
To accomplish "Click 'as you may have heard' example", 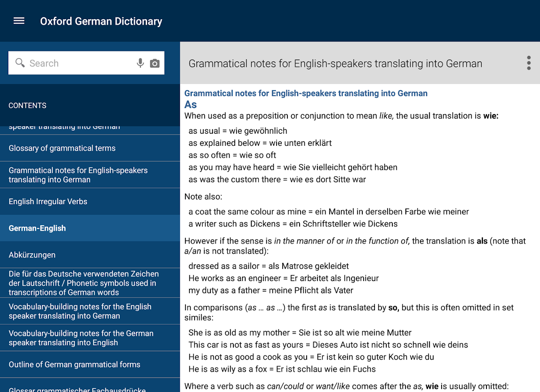I will pos(293,167).
